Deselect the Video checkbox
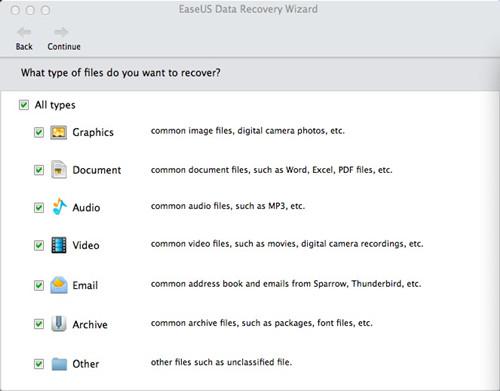This screenshot has height=391, width=500. [39, 245]
